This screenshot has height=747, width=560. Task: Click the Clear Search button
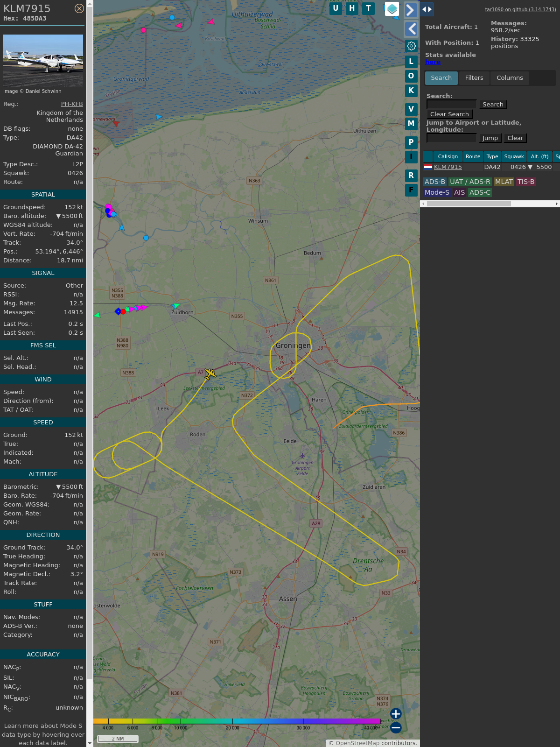click(449, 114)
